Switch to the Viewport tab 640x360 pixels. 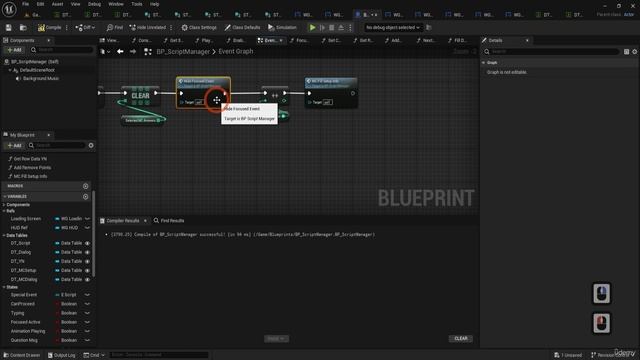click(109, 40)
